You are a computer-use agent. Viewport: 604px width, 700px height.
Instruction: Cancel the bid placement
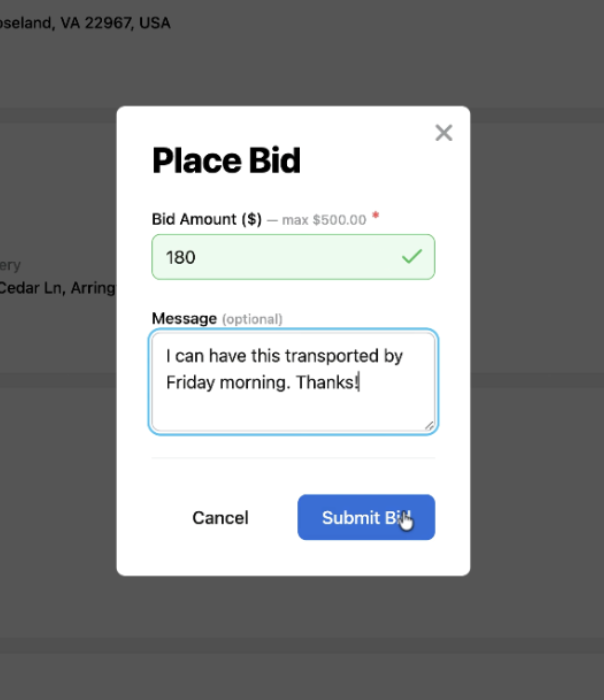click(221, 518)
